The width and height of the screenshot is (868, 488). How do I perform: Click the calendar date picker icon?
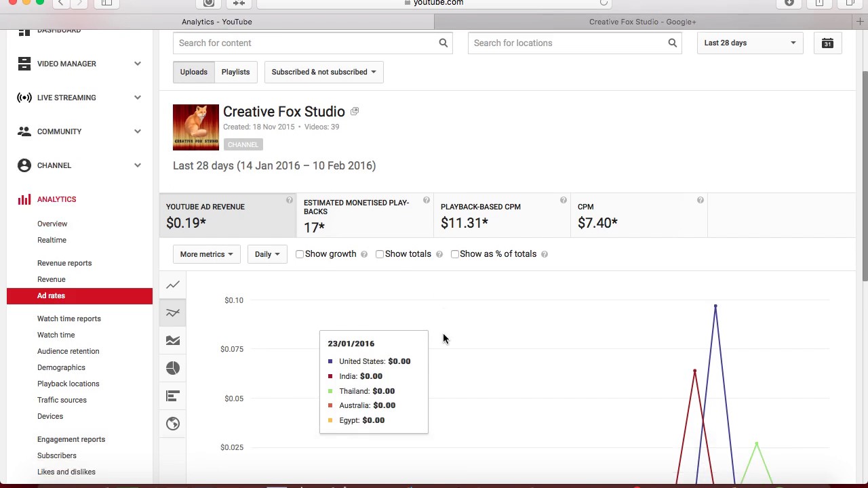pyautogui.click(x=827, y=43)
